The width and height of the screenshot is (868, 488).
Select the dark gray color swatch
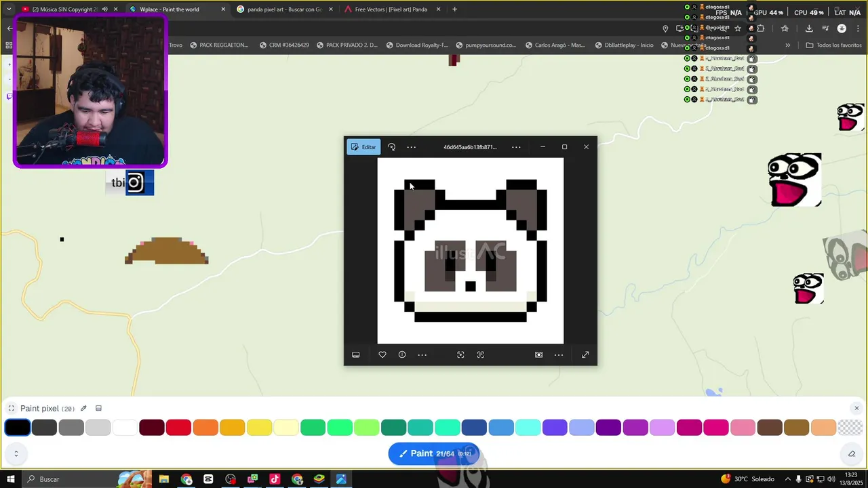pos(44,428)
